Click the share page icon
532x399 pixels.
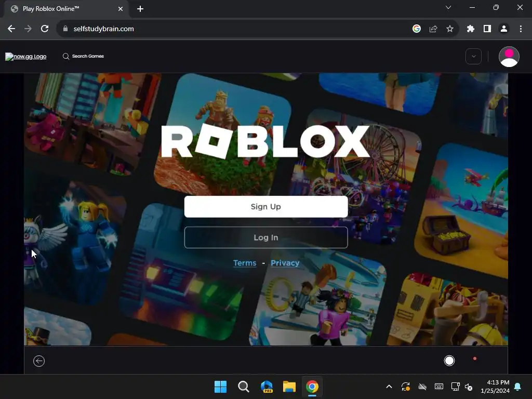pyautogui.click(x=433, y=29)
